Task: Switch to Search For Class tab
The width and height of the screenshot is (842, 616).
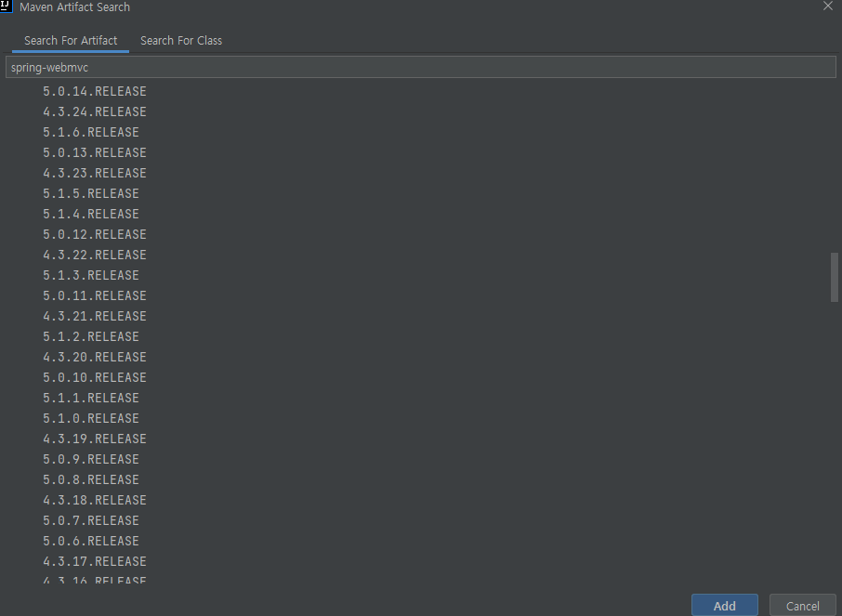Action: (181, 41)
